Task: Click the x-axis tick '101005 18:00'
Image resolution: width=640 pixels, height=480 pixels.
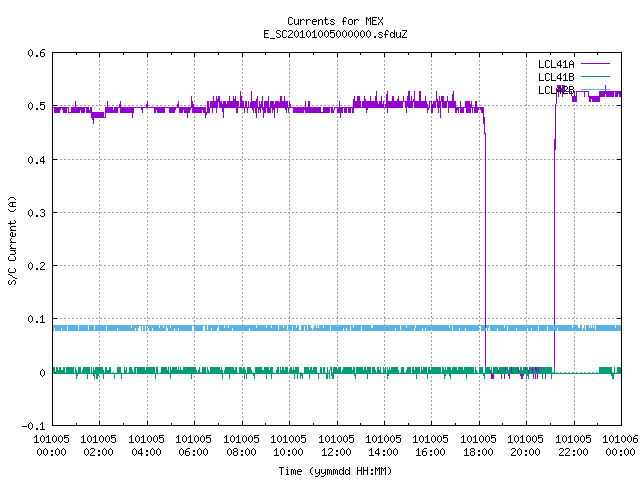Action: [x=478, y=446]
